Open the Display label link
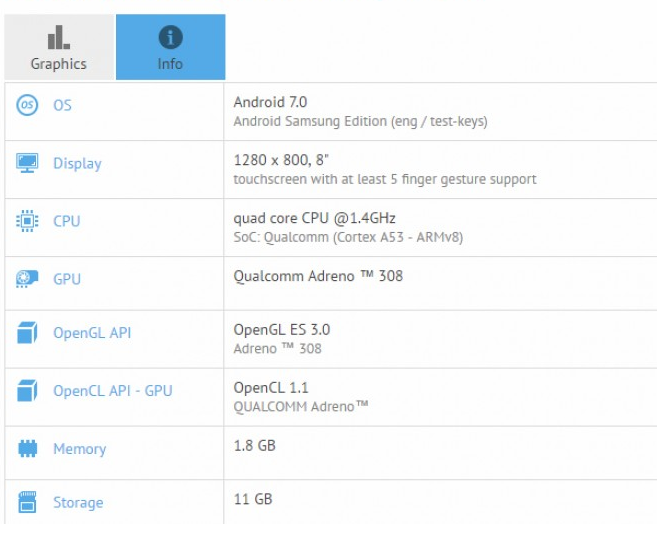The image size is (657, 542). [78, 164]
